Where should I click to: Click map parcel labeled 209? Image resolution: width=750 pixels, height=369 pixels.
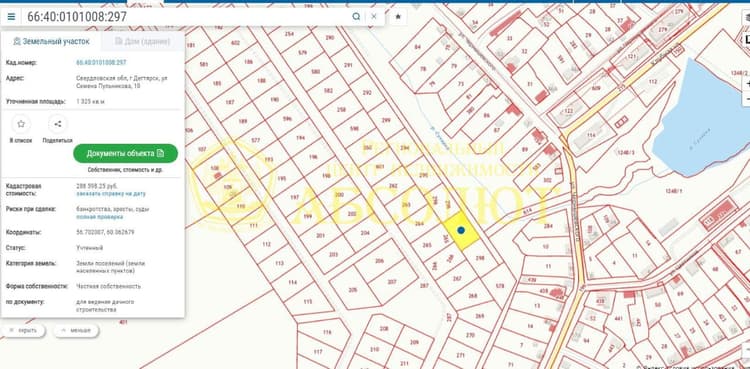click(x=414, y=343)
